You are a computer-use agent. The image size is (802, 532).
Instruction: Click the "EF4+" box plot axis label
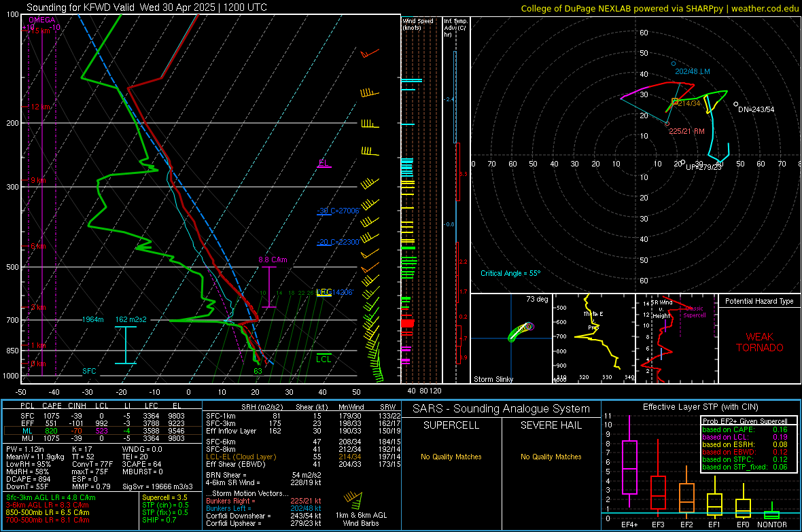[x=629, y=525]
